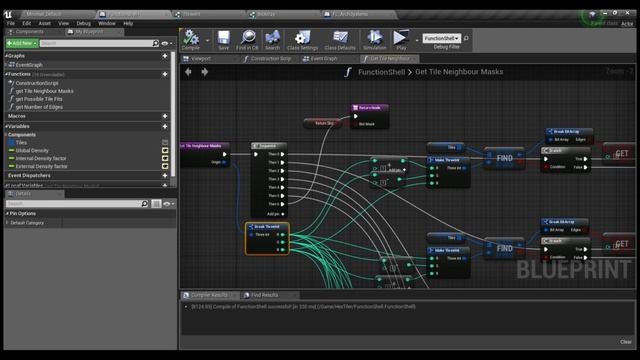
Task: Open the Help menu
Action: (x=128, y=24)
